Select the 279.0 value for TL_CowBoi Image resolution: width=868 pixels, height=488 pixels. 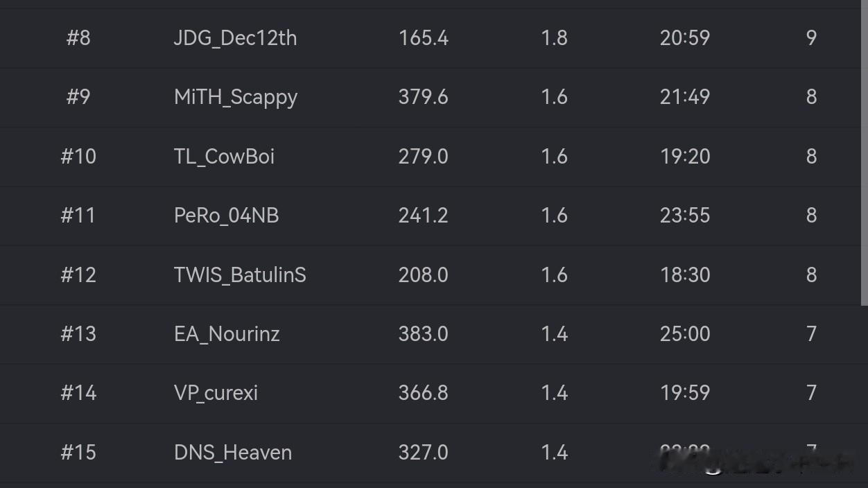coord(423,156)
